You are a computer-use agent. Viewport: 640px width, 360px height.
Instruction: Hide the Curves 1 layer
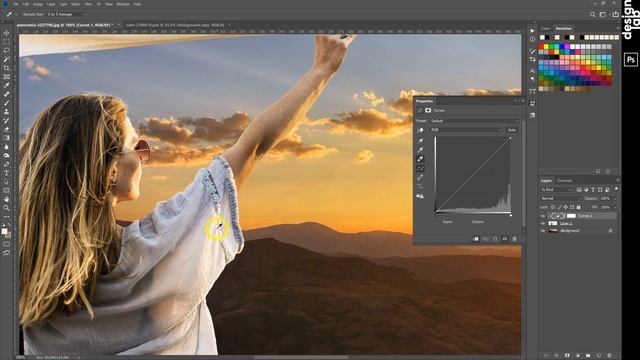click(543, 216)
